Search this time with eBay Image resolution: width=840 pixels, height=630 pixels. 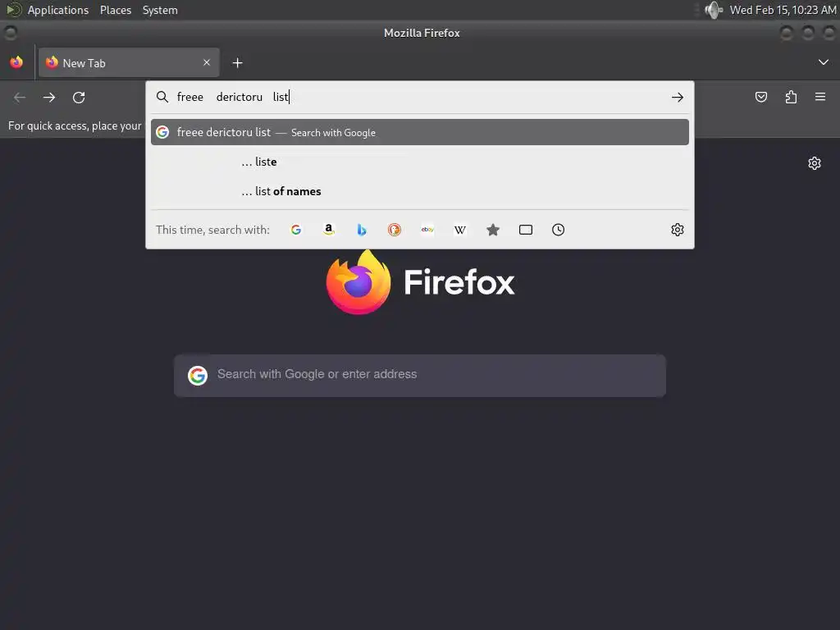tap(427, 230)
